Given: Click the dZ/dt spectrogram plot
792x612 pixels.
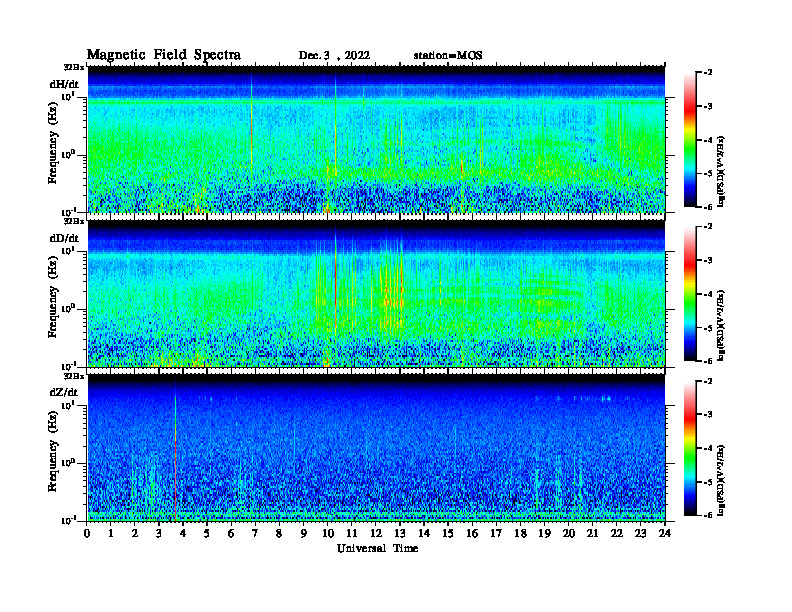Looking at the screenshot, I should tap(376, 448).
